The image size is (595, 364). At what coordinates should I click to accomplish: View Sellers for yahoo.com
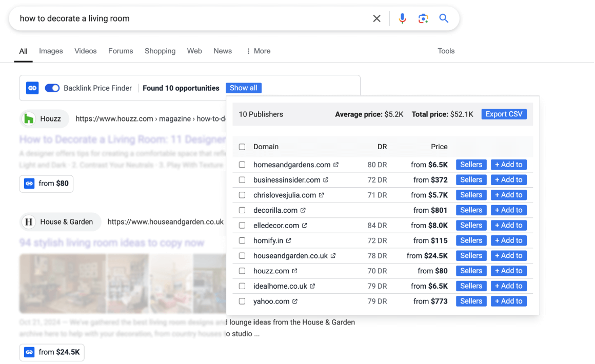(471, 301)
